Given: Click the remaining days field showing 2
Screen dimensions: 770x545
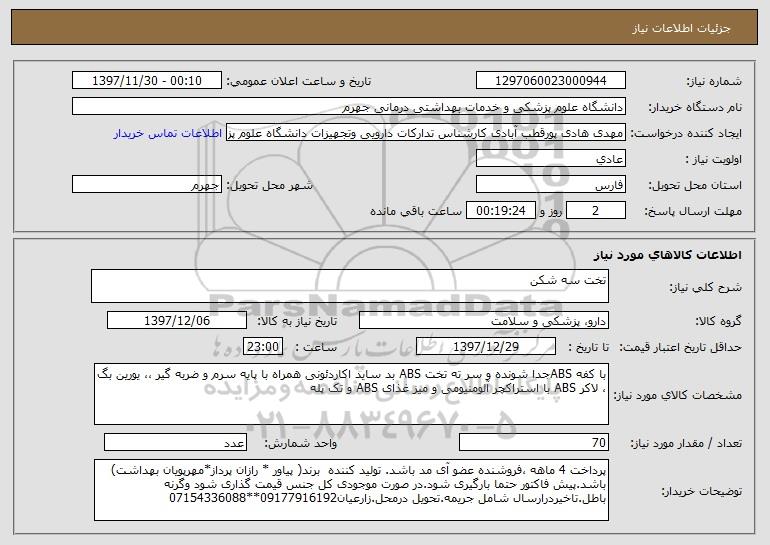Looking at the screenshot, I should click(x=596, y=211).
